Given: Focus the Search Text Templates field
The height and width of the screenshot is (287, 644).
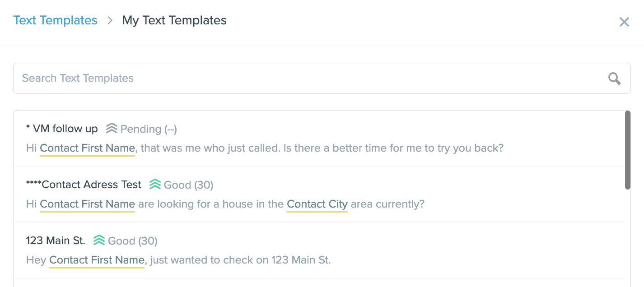Looking at the screenshot, I should coord(322,78).
